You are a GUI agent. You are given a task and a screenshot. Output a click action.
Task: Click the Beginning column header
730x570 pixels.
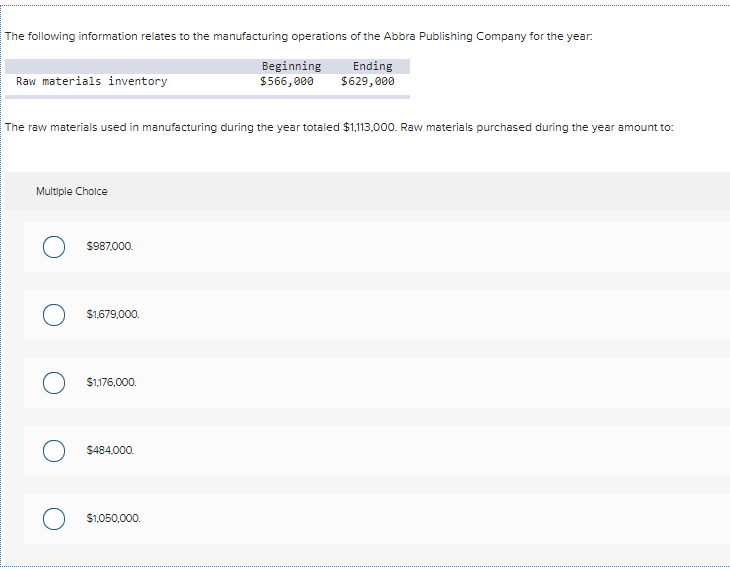click(291, 66)
